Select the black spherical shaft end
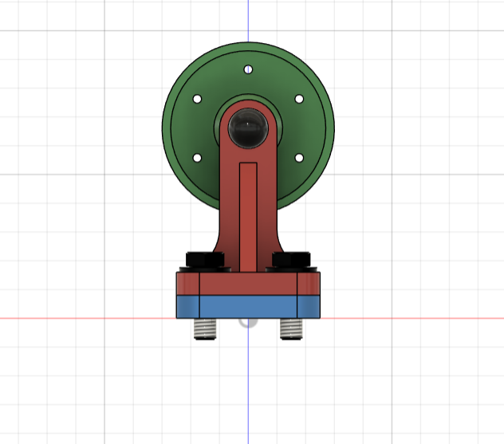The width and height of the screenshot is (504, 444). [x=248, y=128]
